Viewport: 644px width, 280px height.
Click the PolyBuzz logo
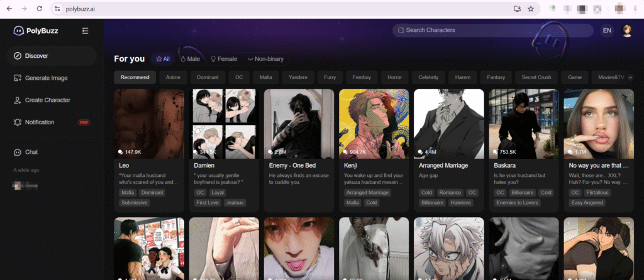(36, 31)
